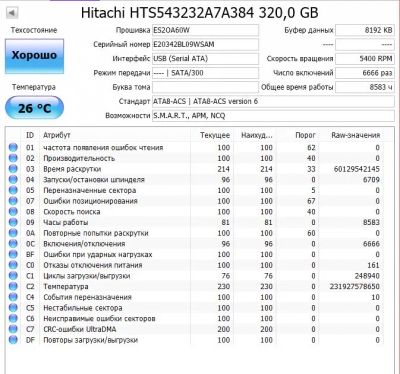Click status circle for Скорость поиска row
Viewport: 400px width, 374px height.
click(13, 211)
